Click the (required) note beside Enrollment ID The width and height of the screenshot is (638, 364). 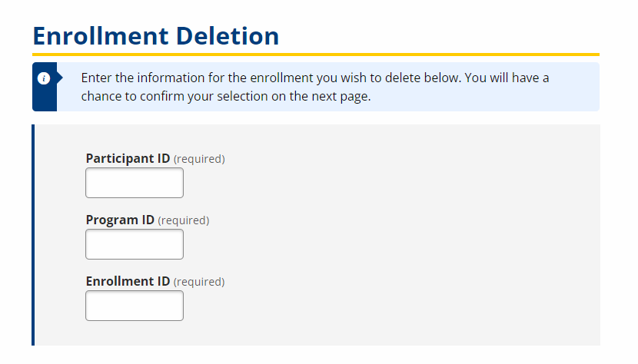199,283
